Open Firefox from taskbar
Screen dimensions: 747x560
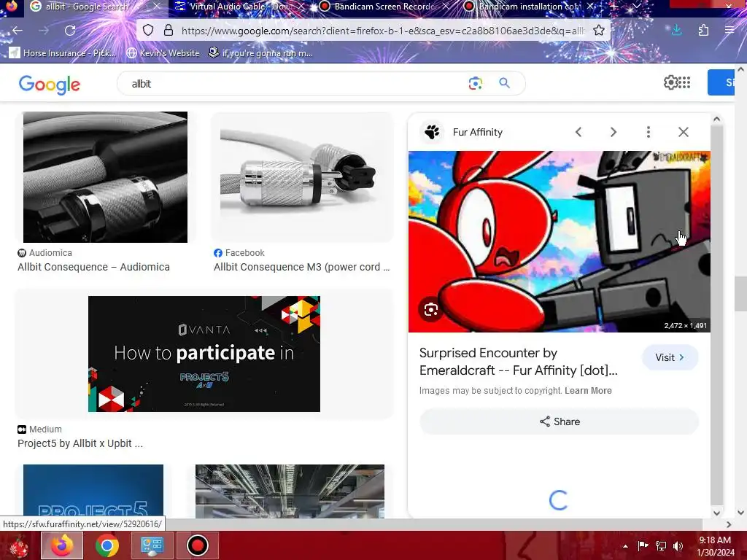pos(62,545)
